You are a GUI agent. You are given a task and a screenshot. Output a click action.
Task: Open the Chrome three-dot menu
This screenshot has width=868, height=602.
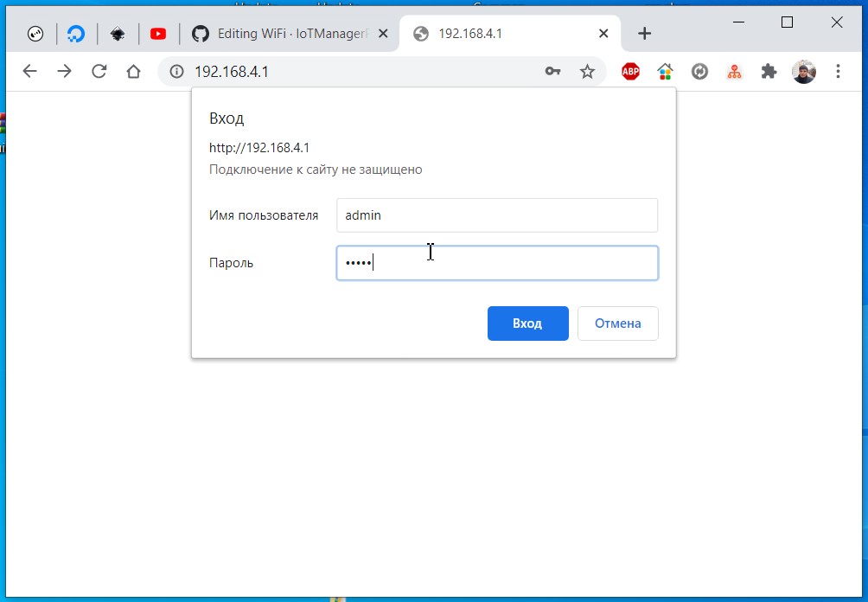point(838,72)
